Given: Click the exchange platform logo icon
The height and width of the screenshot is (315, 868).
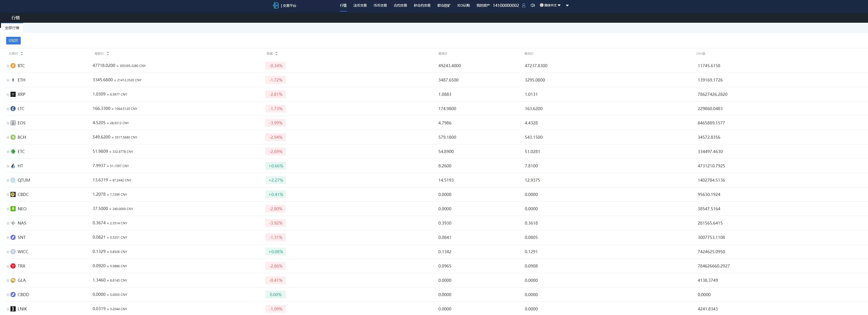Looking at the screenshot, I should tap(276, 5).
